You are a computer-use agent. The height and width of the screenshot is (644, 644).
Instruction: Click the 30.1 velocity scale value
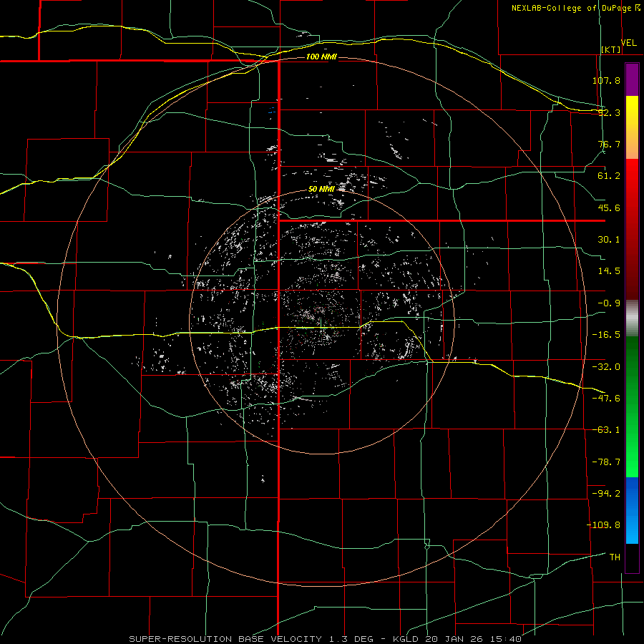(609, 240)
